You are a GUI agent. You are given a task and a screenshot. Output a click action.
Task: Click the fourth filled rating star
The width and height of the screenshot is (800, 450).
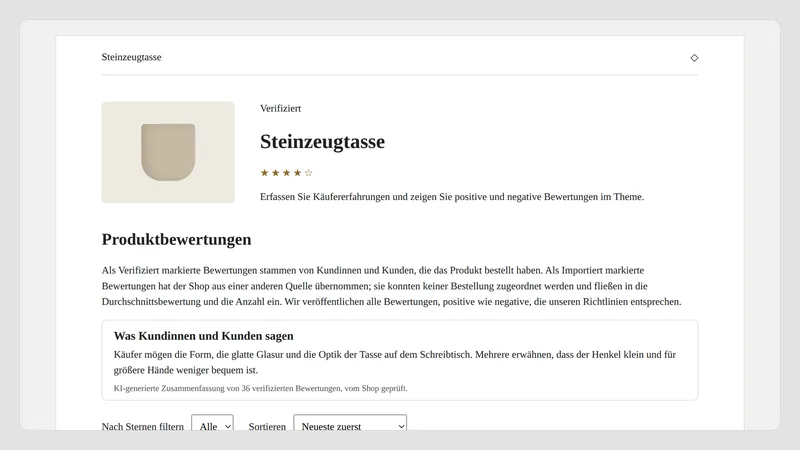tap(297, 173)
